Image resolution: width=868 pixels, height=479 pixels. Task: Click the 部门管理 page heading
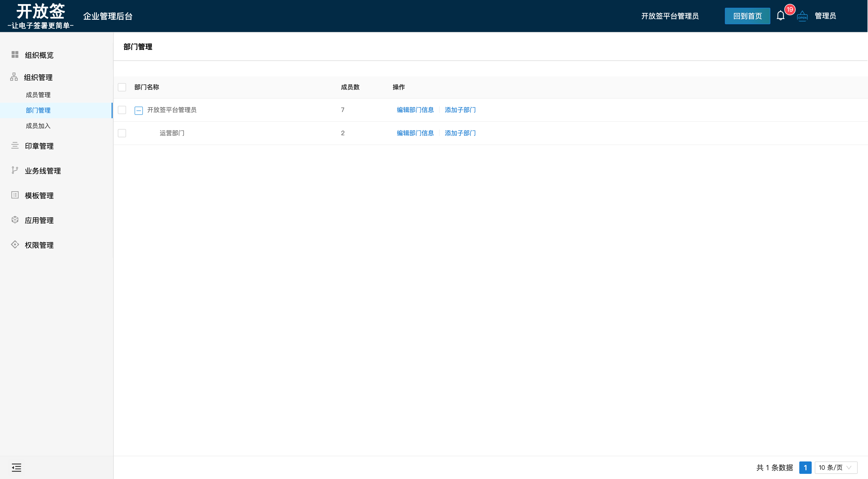(138, 47)
